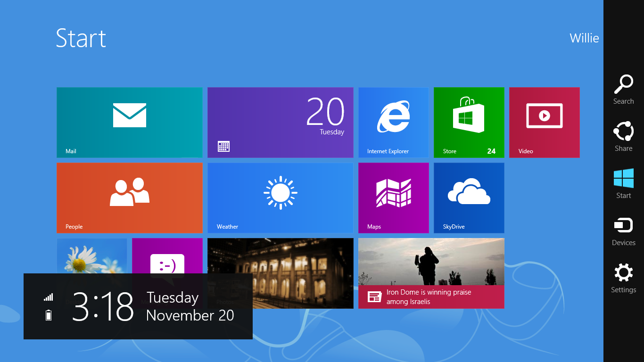
Task: Click the small calendar grid icon
Action: (x=224, y=147)
